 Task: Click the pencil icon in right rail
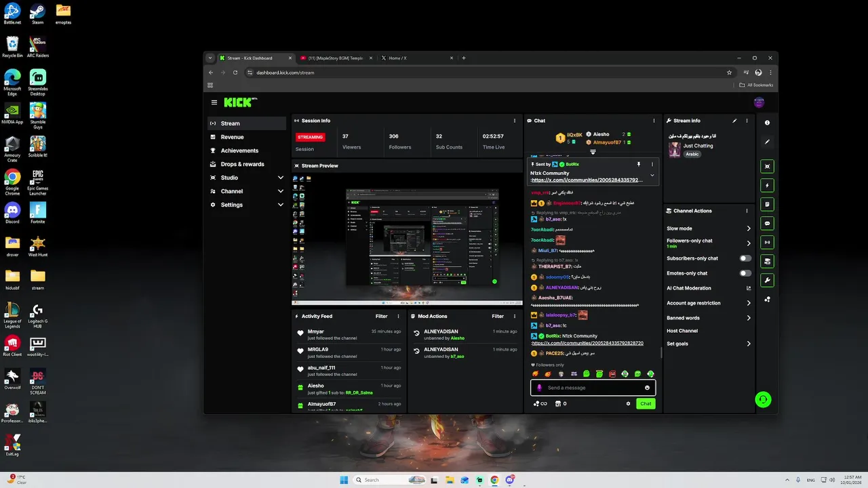(x=768, y=142)
